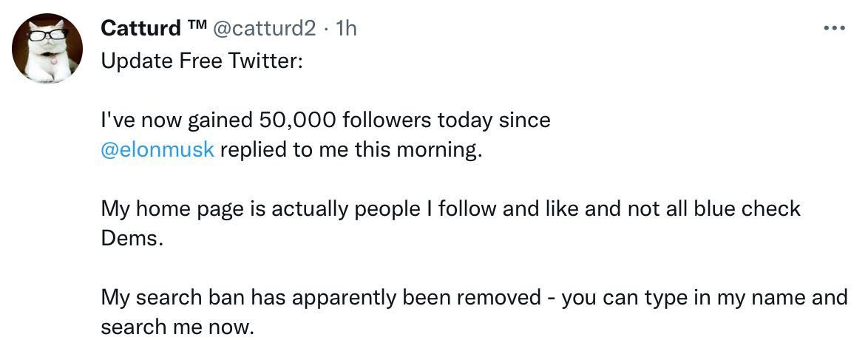Click the "My search ban" sentence start
The image size is (868, 340).
(172, 298)
